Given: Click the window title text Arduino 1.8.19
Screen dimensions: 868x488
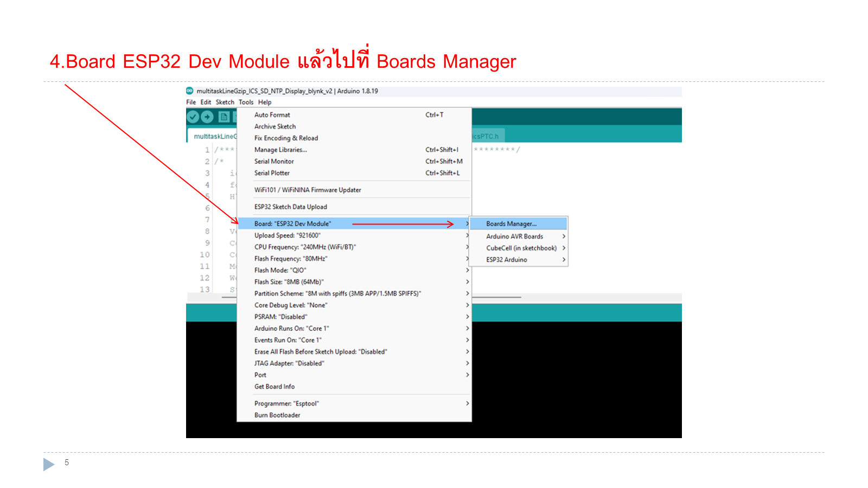Looking at the screenshot, I should pyautogui.click(x=358, y=91).
